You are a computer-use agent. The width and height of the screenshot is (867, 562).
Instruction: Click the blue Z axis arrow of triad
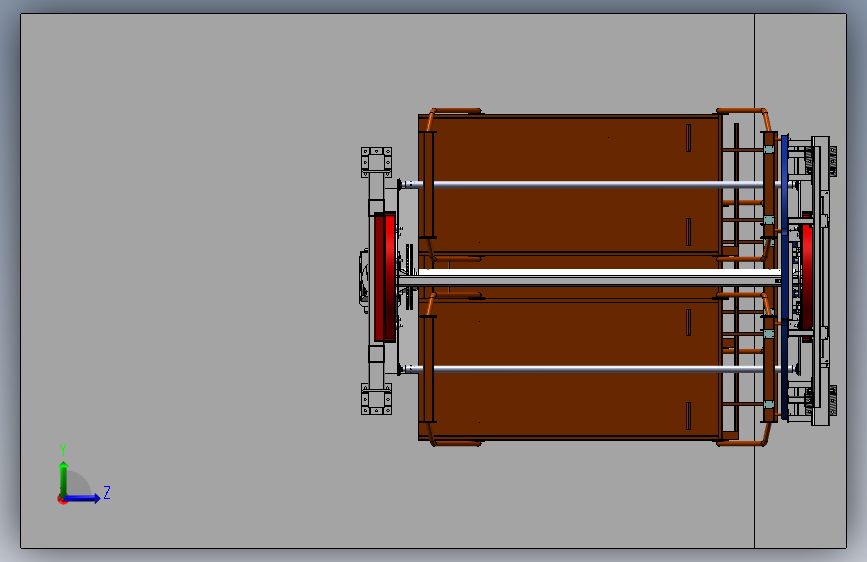click(x=83, y=498)
